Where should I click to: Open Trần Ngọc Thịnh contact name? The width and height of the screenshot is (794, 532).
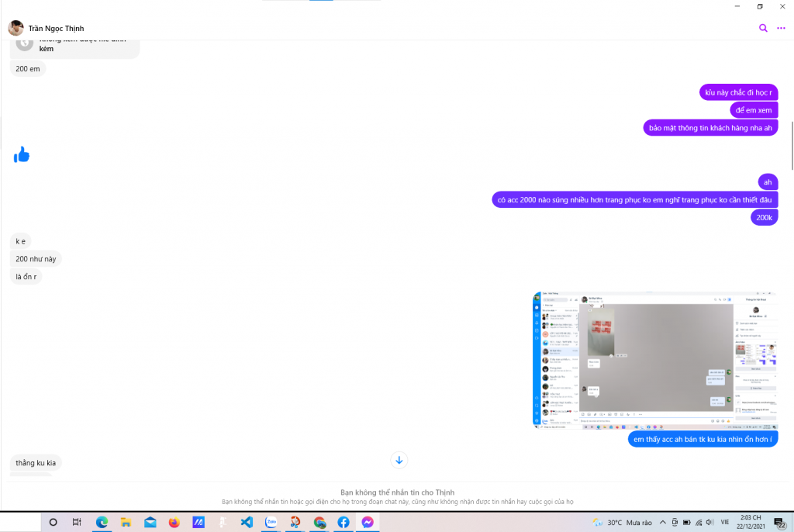pos(56,29)
